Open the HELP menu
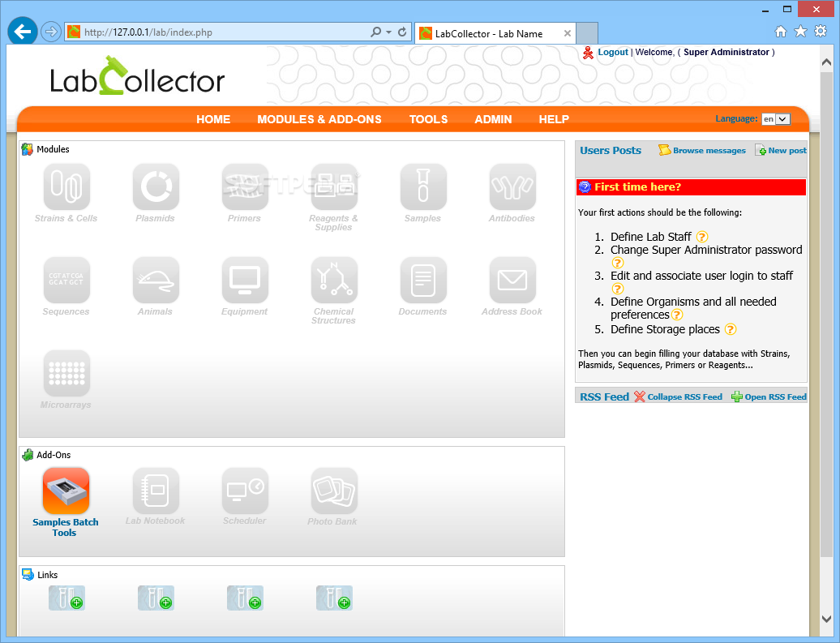Image resolution: width=840 pixels, height=643 pixels. pyautogui.click(x=554, y=119)
